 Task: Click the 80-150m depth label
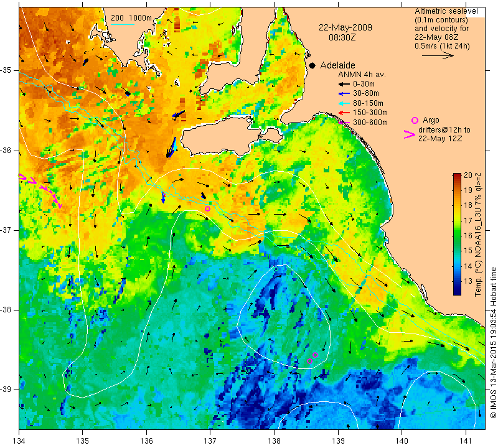pos(368,103)
